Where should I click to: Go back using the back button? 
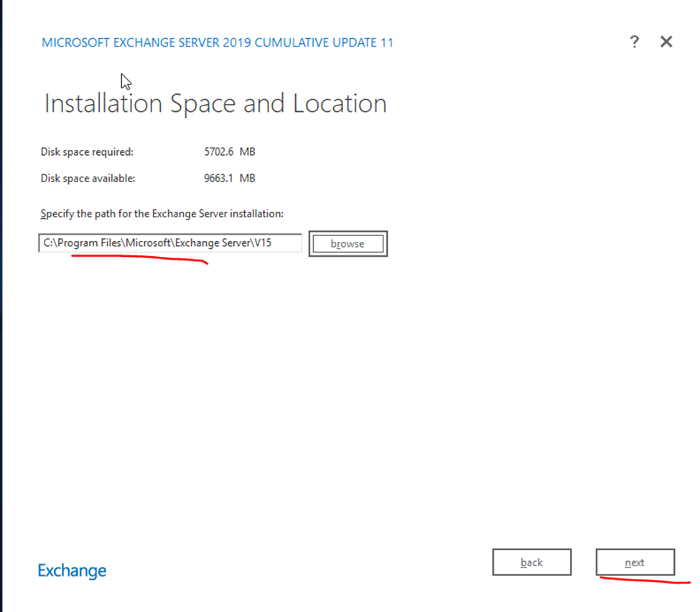click(x=531, y=562)
